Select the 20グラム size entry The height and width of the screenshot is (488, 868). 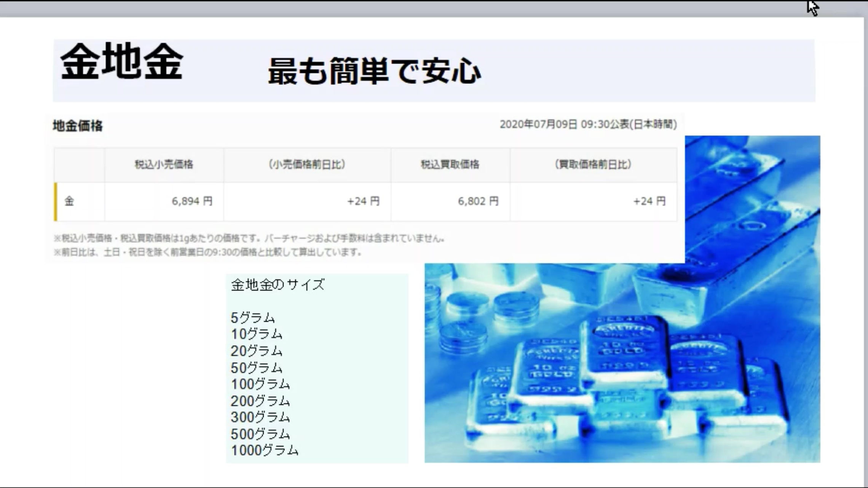257,351
